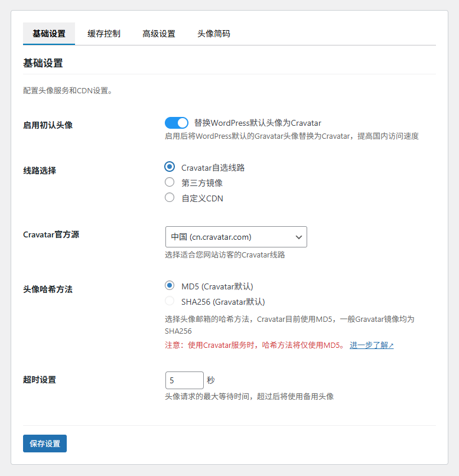Image resolution: width=459 pixels, height=476 pixels.
Task: Click the 保存设置 button
Action: point(45,444)
